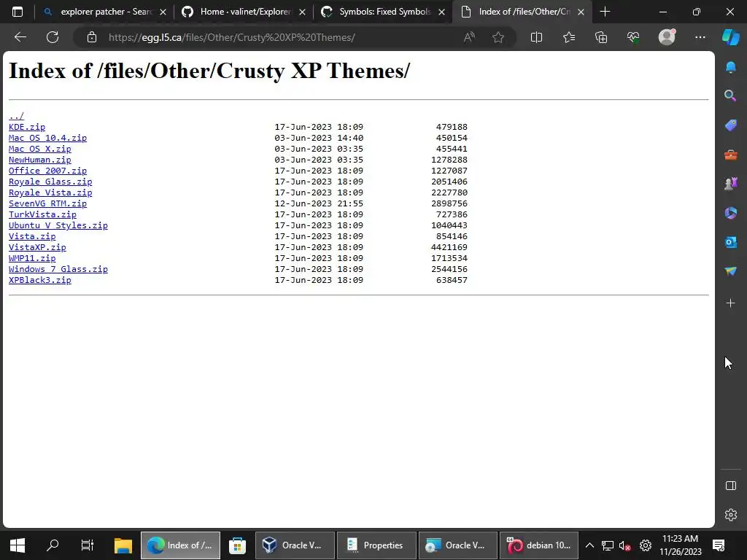Download XPBlack3.zip
This screenshot has height=560, width=747.
pos(39,280)
